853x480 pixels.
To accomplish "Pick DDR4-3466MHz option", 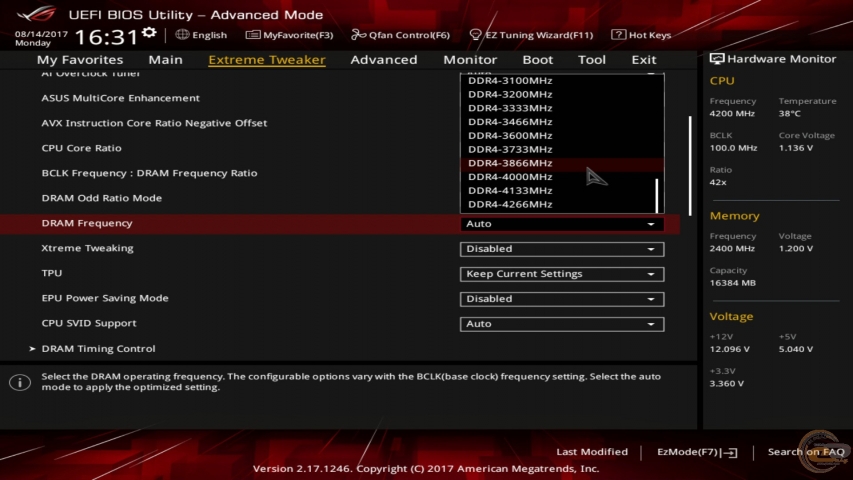I will tap(562, 122).
